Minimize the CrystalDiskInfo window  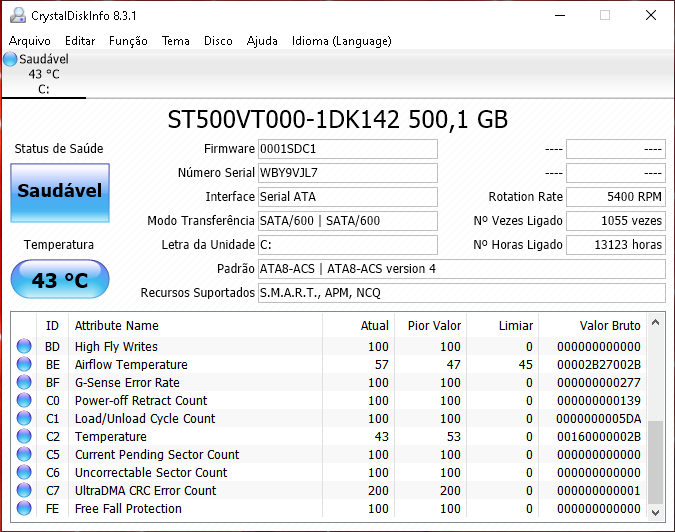pos(560,15)
